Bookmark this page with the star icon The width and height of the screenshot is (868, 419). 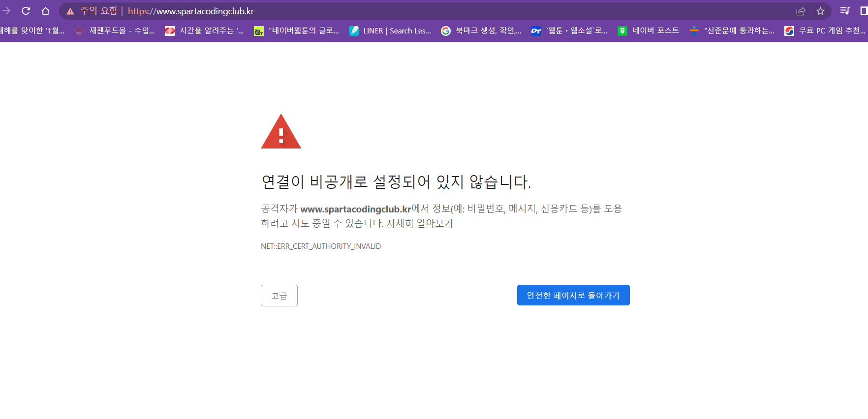pos(820,11)
